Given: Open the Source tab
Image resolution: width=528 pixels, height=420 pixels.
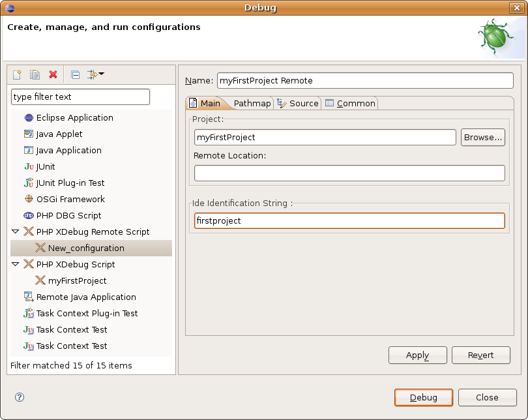Looking at the screenshot, I should [298, 104].
